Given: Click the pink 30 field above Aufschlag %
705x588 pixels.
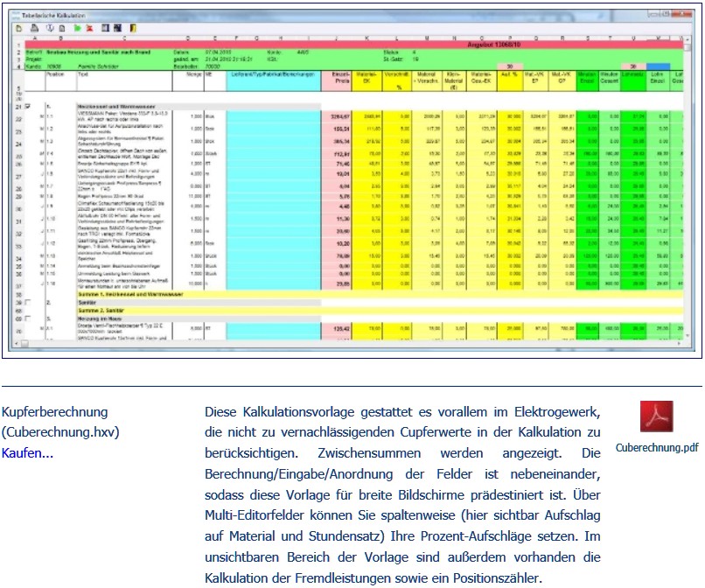Looking at the screenshot, I should click(510, 66).
